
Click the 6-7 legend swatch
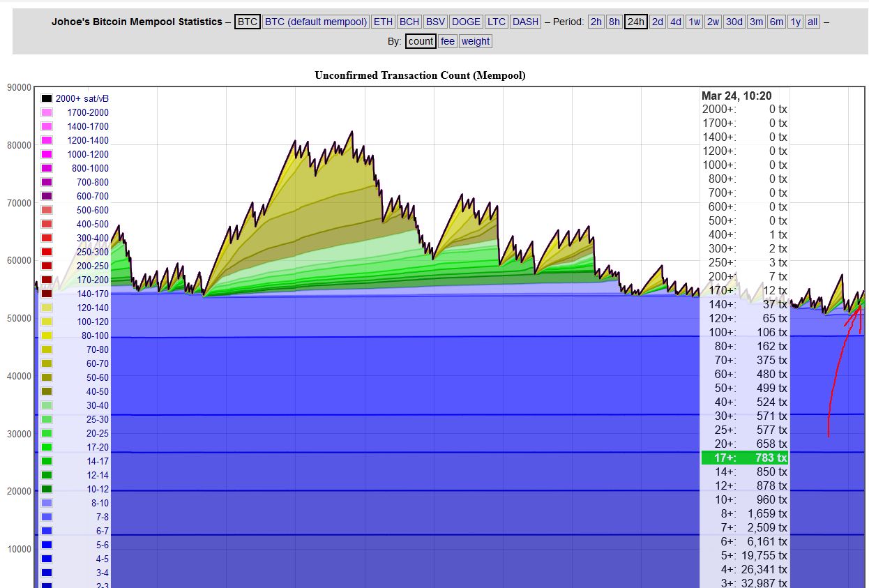[x=47, y=531]
